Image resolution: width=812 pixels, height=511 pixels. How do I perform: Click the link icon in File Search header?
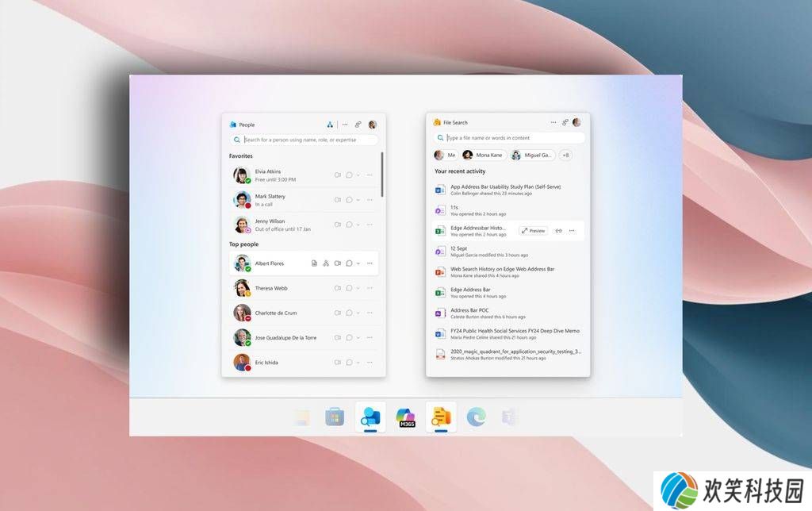coord(565,122)
